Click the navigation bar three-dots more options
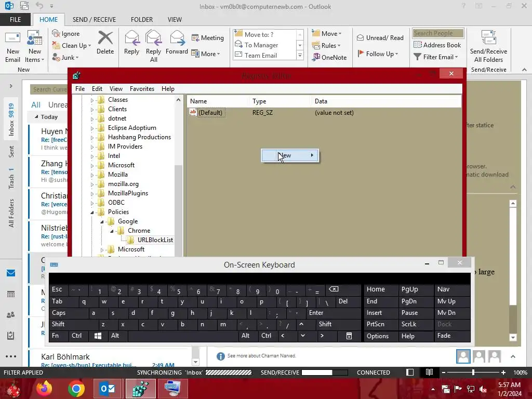The height and width of the screenshot is (399, 532). tap(11, 356)
